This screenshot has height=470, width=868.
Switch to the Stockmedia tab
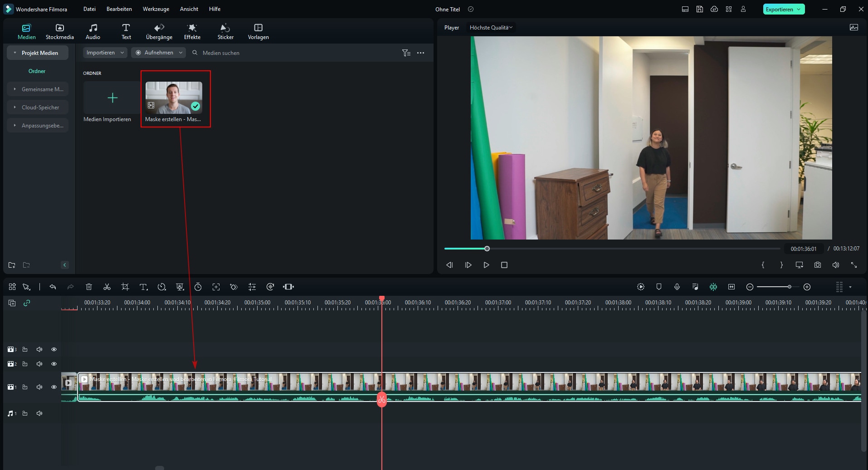click(59, 31)
